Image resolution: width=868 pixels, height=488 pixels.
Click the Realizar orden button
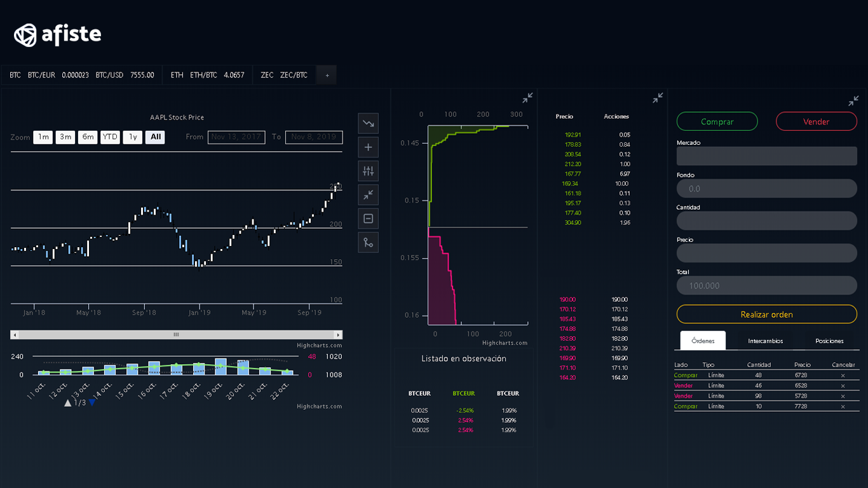pyautogui.click(x=767, y=315)
